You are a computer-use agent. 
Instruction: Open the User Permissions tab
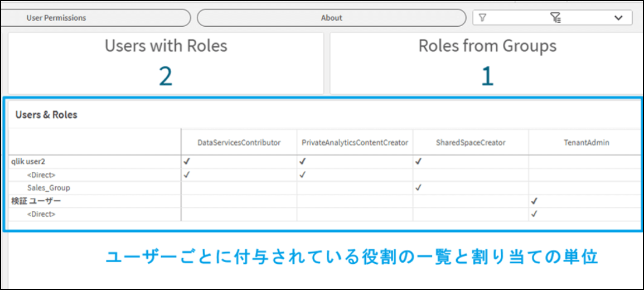pyautogui.click(x=56, y=18)
